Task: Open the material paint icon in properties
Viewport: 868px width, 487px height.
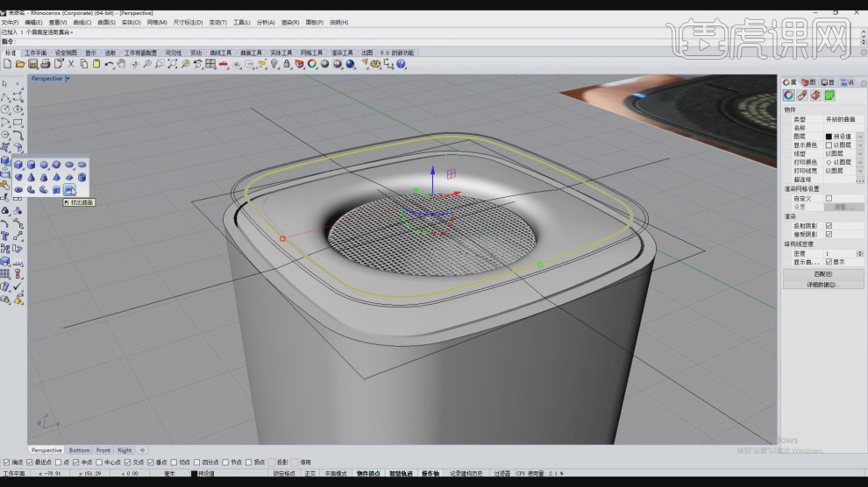Action: pyautogui.click(x=802, y=95)
